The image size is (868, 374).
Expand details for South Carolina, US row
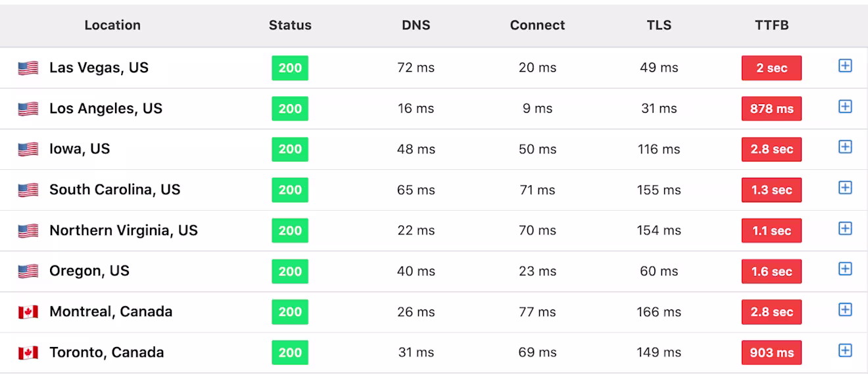(x=845, y=188)
